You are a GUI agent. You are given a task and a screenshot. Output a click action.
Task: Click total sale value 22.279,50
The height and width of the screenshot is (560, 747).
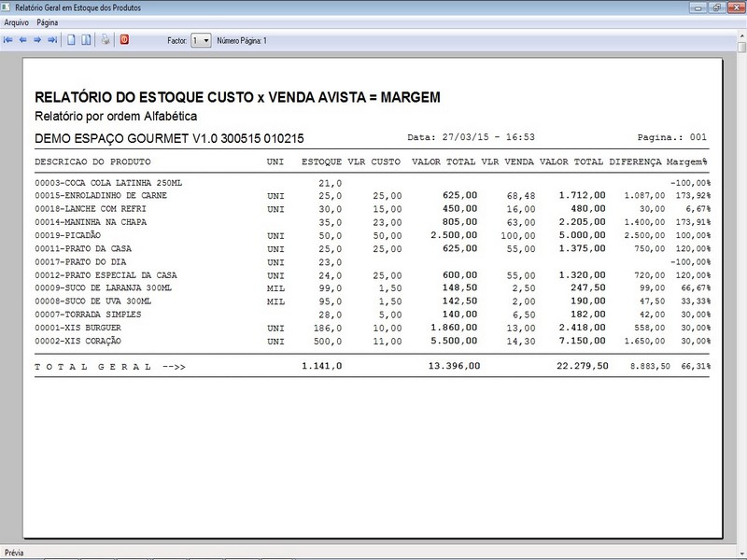[583, 366]
